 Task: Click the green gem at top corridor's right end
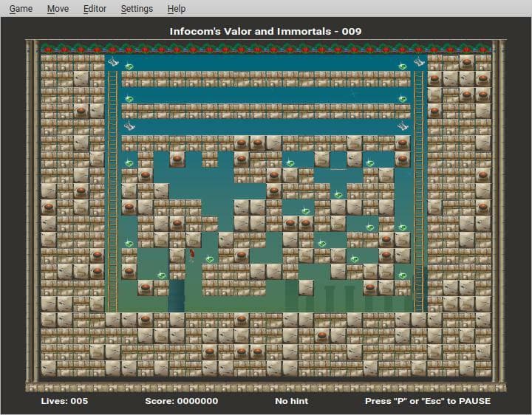click(403, 66)
